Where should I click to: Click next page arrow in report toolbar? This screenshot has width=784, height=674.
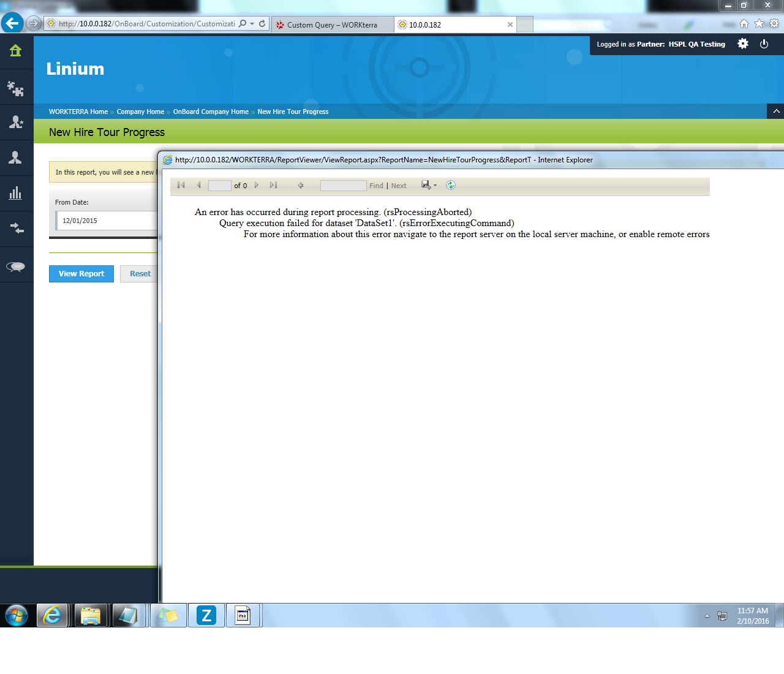pos(257,185)
